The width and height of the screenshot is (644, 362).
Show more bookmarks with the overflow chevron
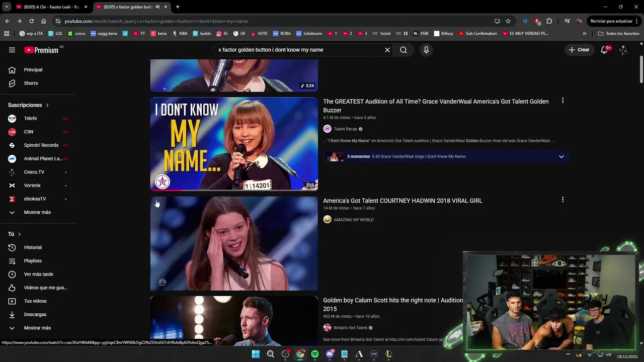coord(584,34)
